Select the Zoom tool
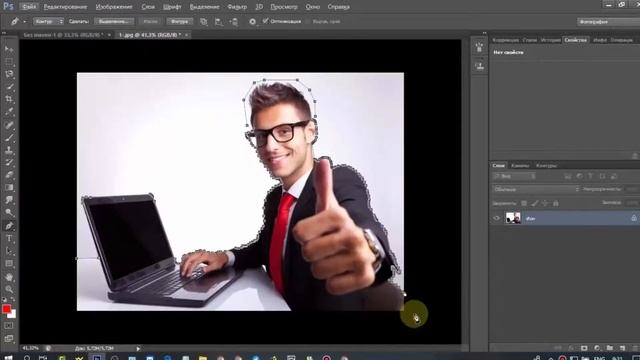The height and width of the screenshot is (360, 640). coord(9,289)
